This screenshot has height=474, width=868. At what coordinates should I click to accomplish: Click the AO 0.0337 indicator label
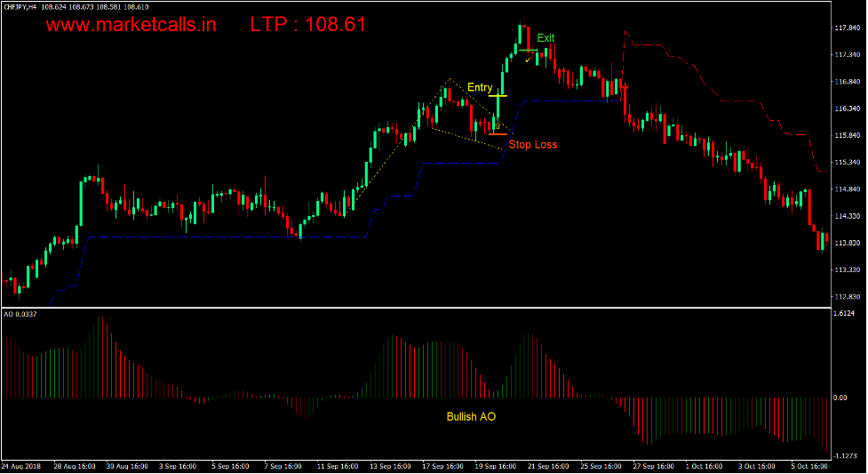20,314
